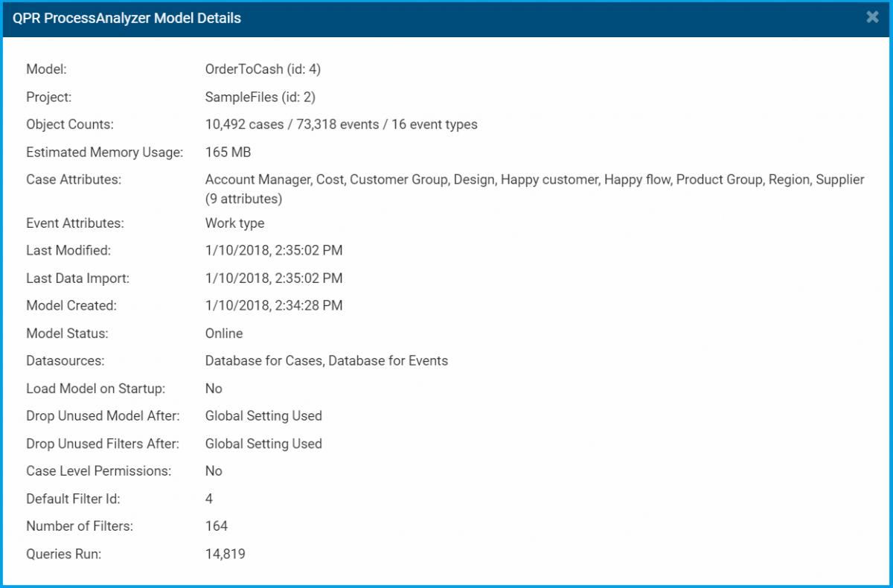Select 'Global Setting Used' for Drop Unused Filters
Image resolution: width=893 pixels, height=588 pixels.
[x=263, y=444]
